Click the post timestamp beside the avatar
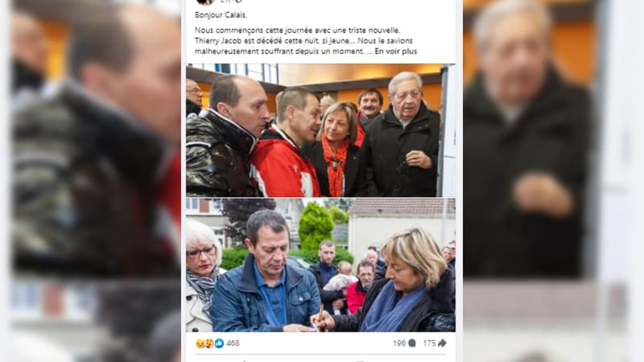 [x=225, y=2]
